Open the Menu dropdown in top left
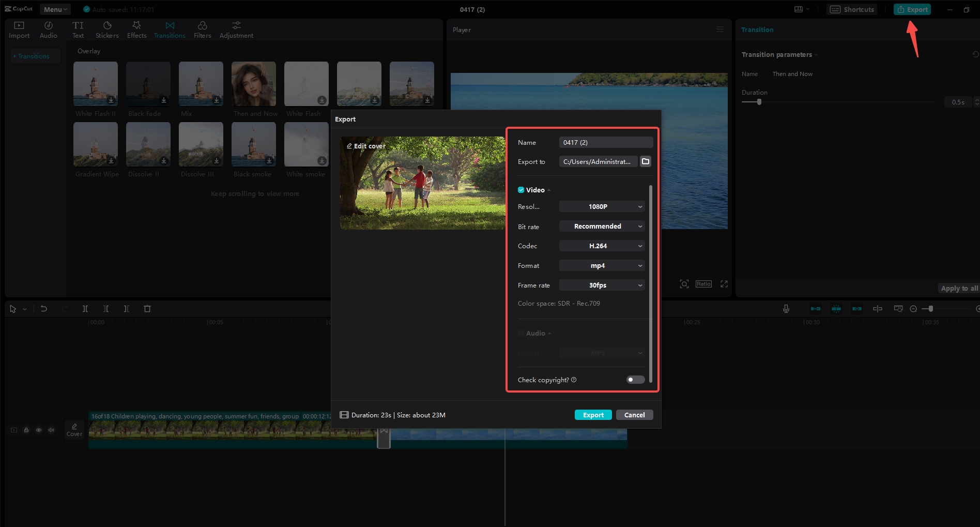This screenshot has width=980, height=527. tap(55, 9)
